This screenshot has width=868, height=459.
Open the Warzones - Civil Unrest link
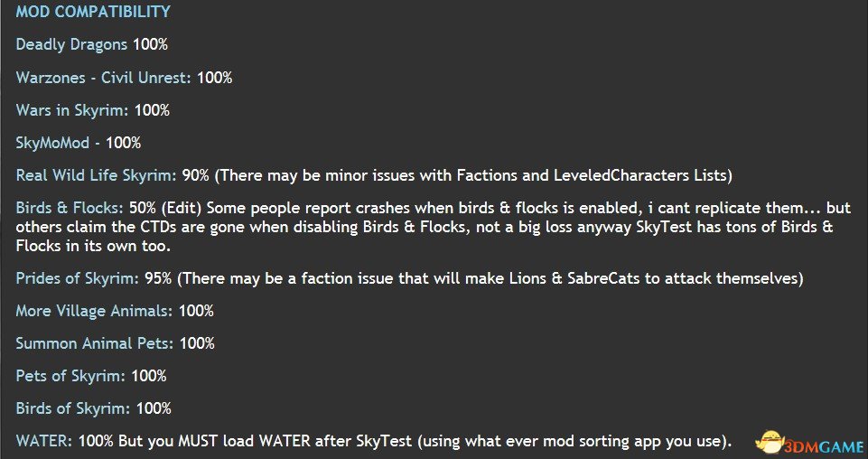103,78
